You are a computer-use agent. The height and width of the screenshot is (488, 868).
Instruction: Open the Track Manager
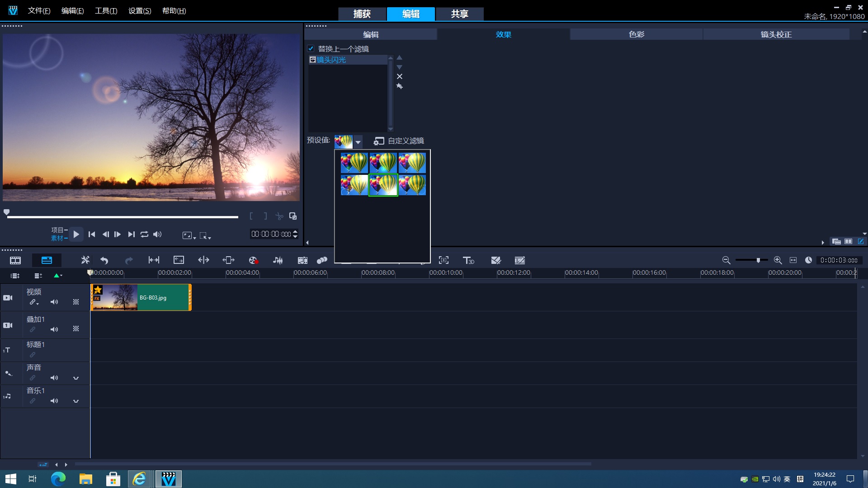(x=38, y=276)
